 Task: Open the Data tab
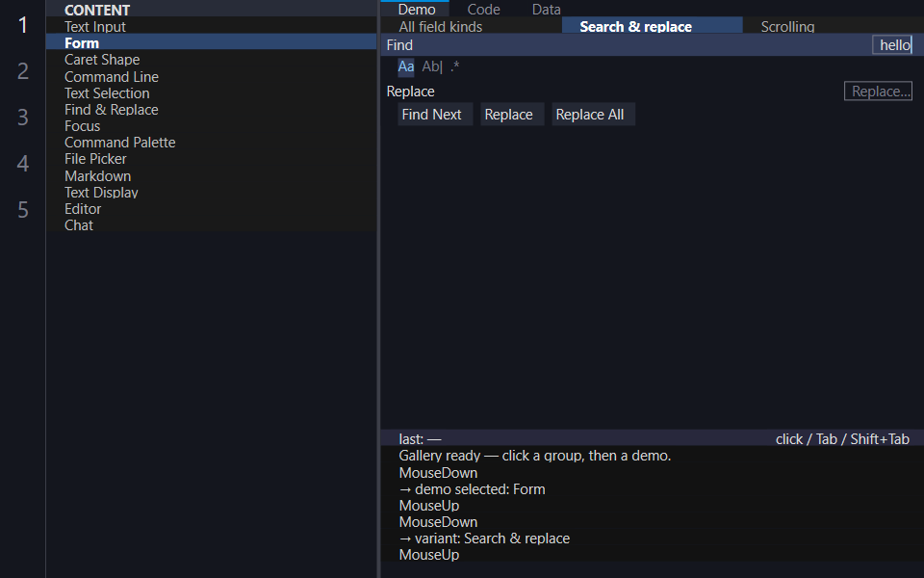click(547, 9)
